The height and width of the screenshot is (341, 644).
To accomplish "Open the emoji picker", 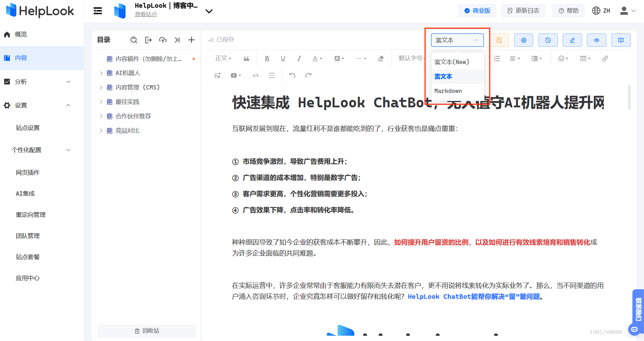I will (563, 58).
